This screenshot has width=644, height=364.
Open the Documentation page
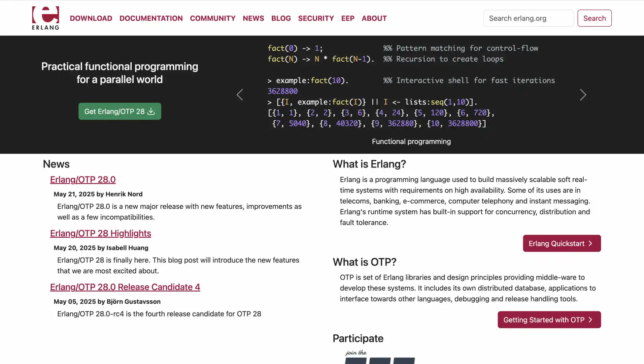pos(151,18)
